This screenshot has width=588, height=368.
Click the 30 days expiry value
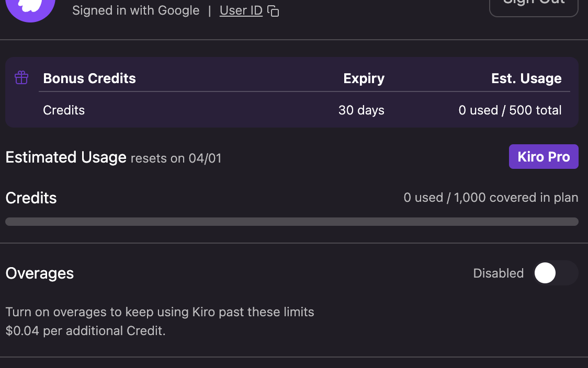point(361,110)
